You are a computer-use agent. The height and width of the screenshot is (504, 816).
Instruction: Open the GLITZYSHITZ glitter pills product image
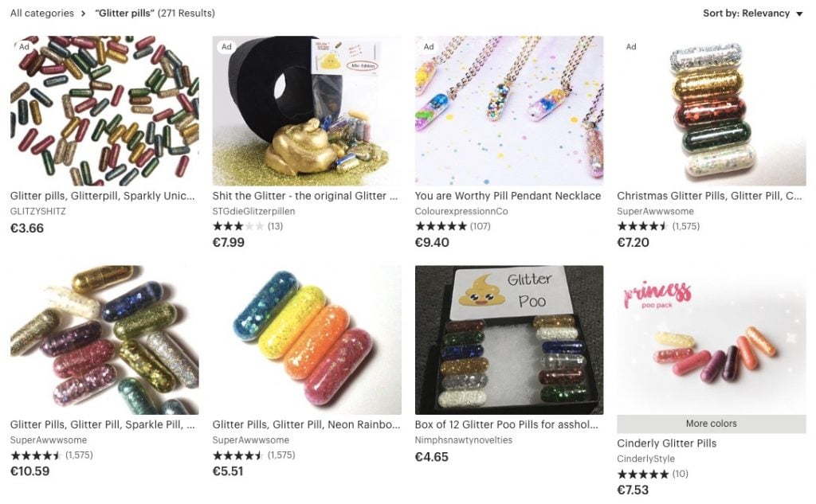104,111
